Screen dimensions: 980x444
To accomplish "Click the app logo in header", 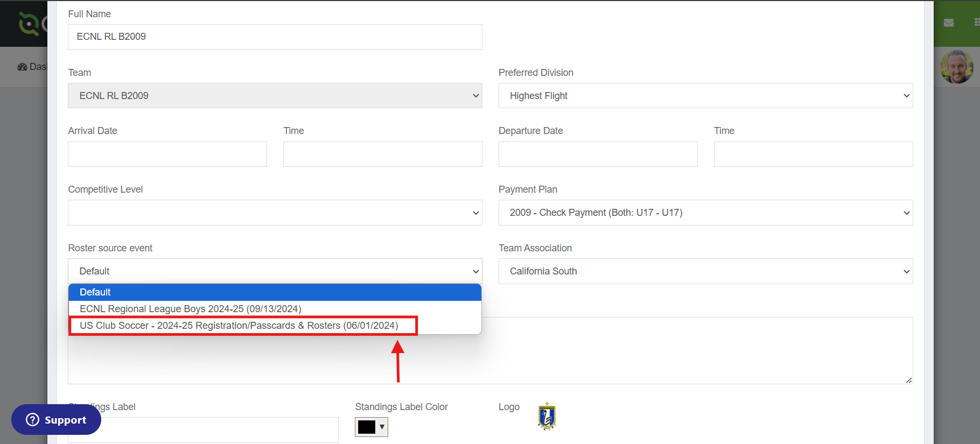I will click(32, 24).
